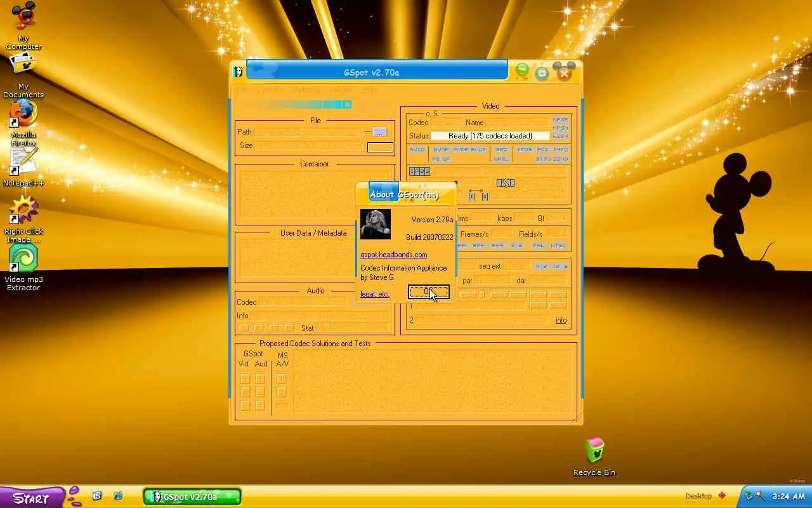This screenshot has height=508, width=812.
Task: Click the GSpot icon in the title bar
Action: pyautogui.click(x=238, y=72)
